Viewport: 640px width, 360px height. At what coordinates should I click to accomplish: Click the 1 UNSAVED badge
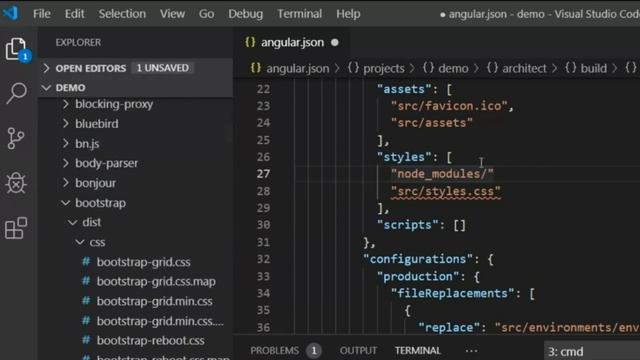click(x=162, y=68)
